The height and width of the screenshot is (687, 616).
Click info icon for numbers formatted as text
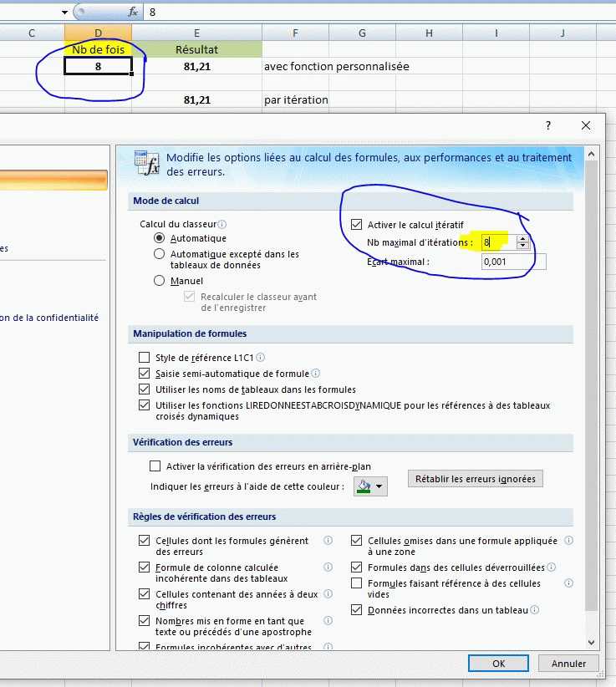[328, 620]
